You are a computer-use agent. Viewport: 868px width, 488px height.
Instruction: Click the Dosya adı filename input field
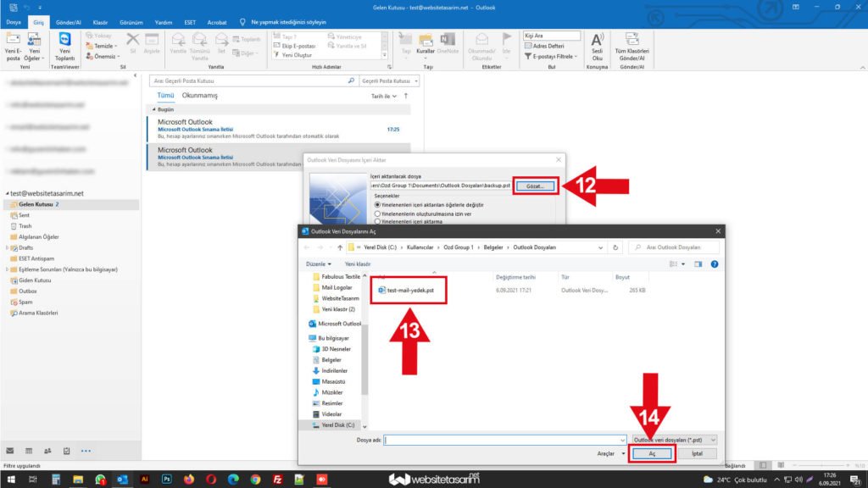[504, 440]
